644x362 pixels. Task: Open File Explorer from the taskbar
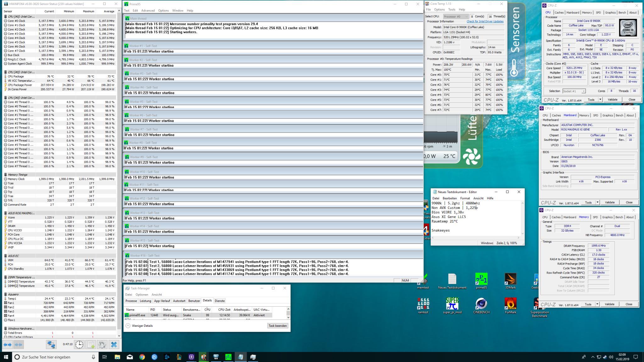coord(117,357)
